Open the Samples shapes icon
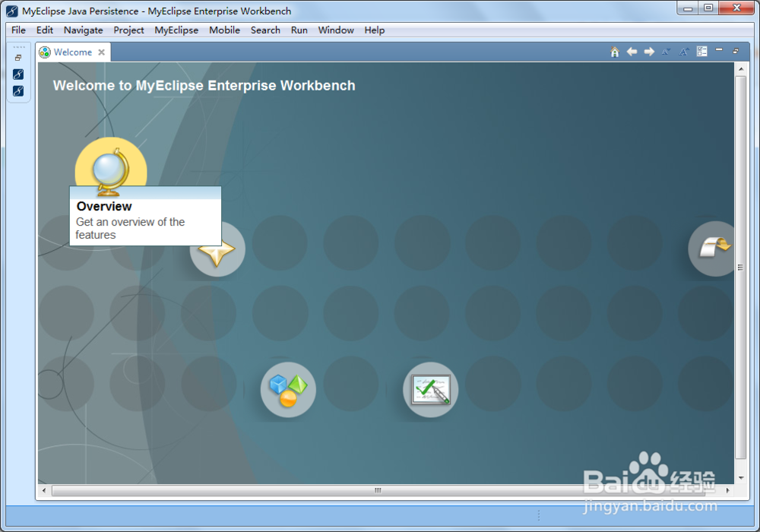Image resolution: width=760 pixels, height=532 pixels. pyautogui.click(x=288, y=390)
